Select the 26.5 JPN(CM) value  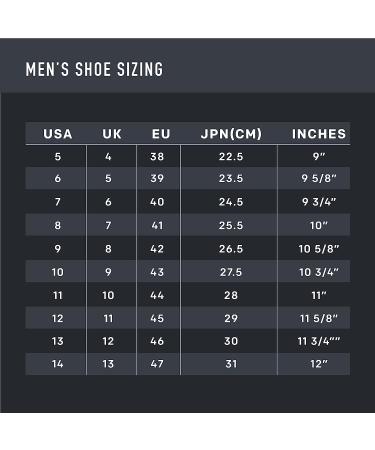(231, 249)
